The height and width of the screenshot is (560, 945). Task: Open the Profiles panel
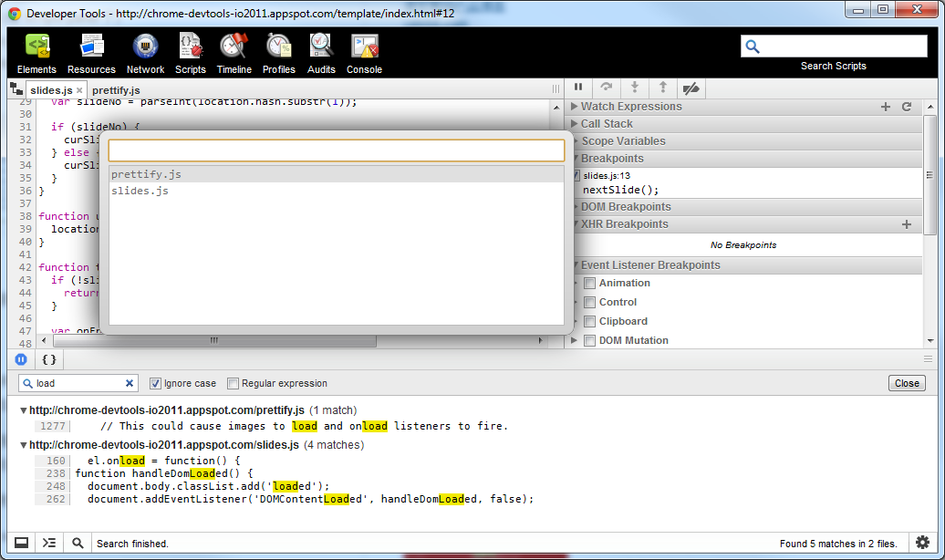click(x=279, y=54)
